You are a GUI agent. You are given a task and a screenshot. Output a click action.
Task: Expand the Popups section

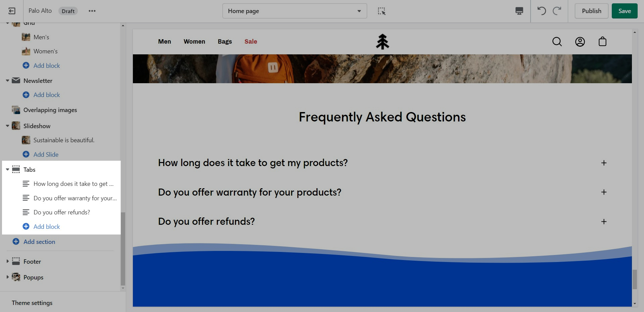point(7,277)
